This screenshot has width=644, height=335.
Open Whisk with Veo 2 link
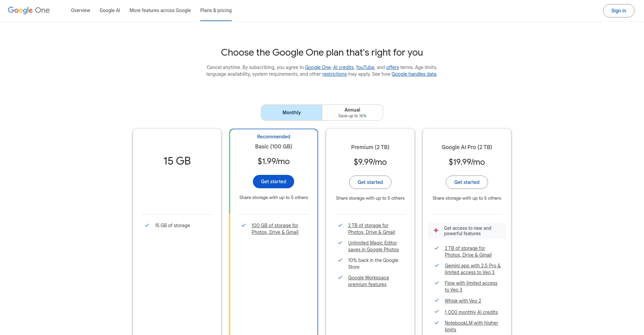(x=463, y=301)
